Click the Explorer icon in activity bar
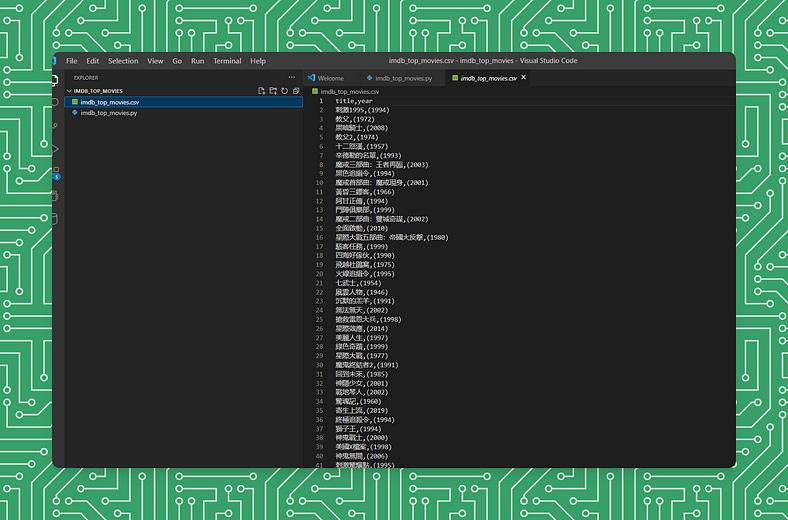Screen dimensions: 788x520 click(55, 80)
